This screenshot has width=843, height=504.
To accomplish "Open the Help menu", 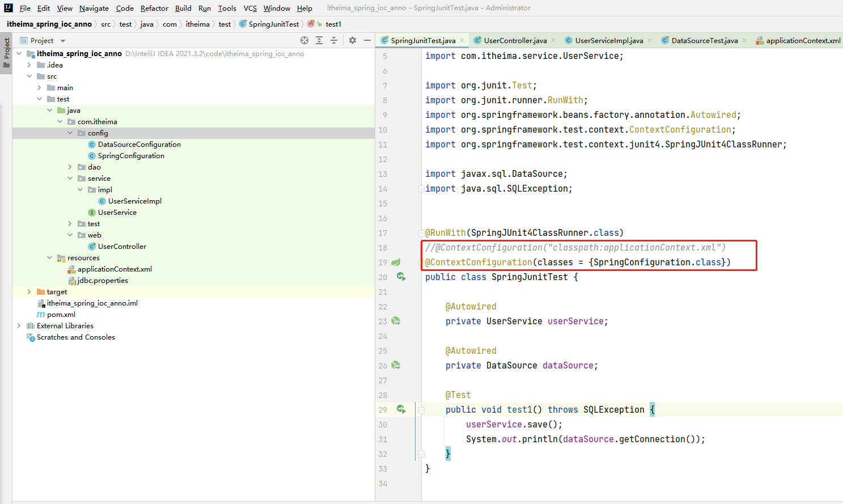I will tap(304, 8).
